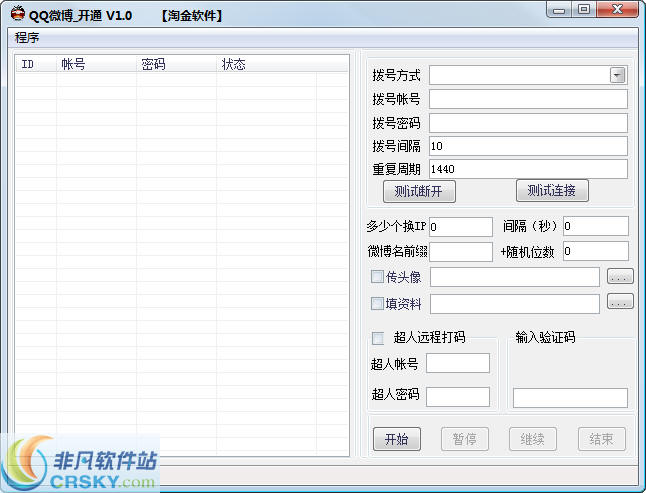Open the 拨号方式 dropdown arrow

point(617,75)
